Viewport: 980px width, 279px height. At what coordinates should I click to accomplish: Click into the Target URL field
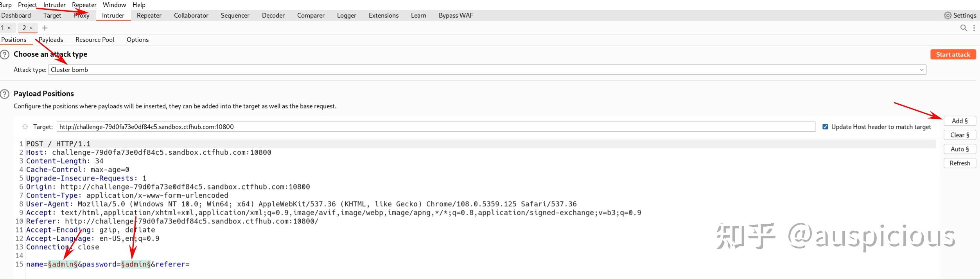436,127
